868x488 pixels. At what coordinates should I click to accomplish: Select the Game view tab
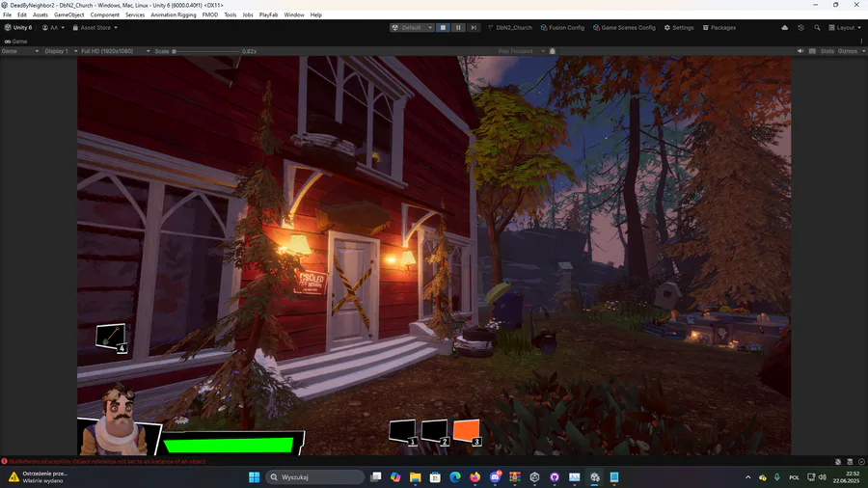click(x=16, y=41)
